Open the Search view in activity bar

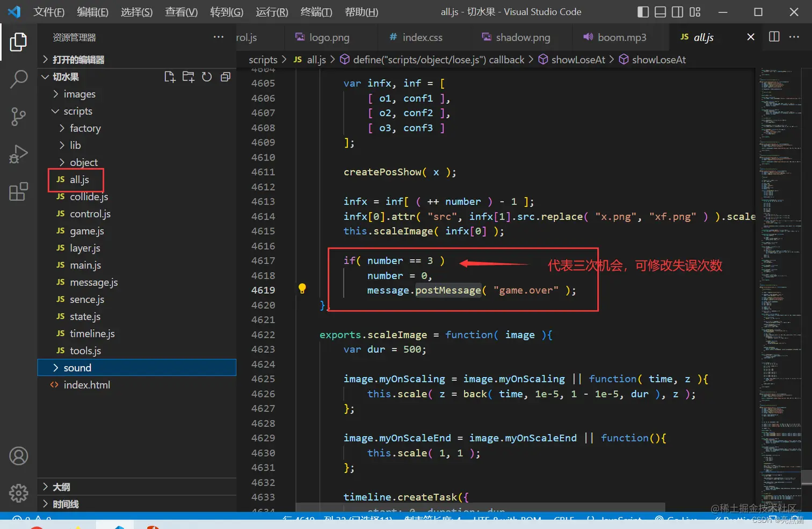point(18,79)
